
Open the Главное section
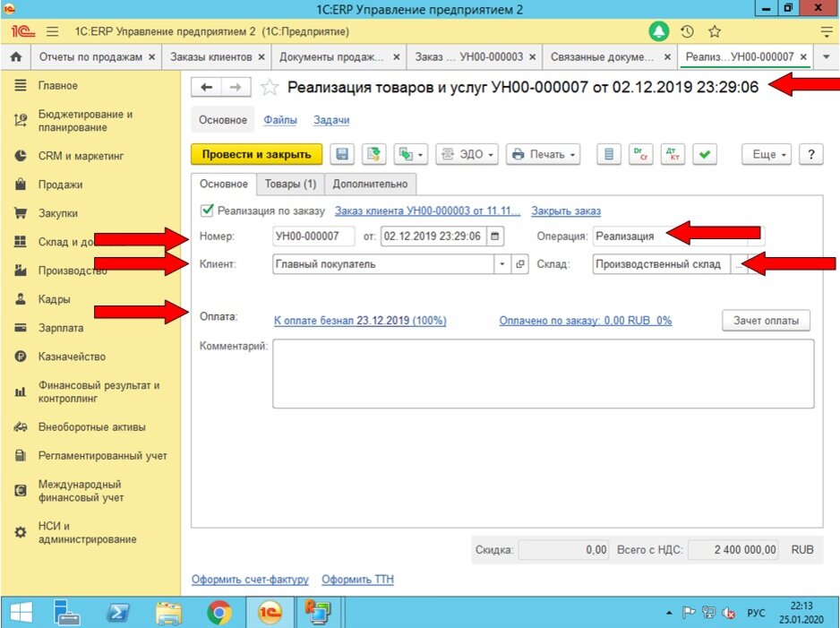click(x=58, y=86)
